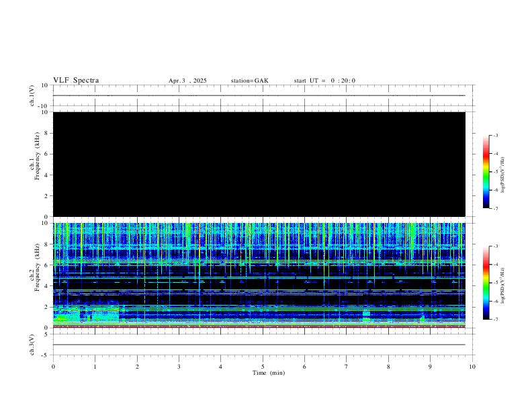
Task: Click the "6" kHz tick on ch.2 frequency axis
Action: (46, 265)
